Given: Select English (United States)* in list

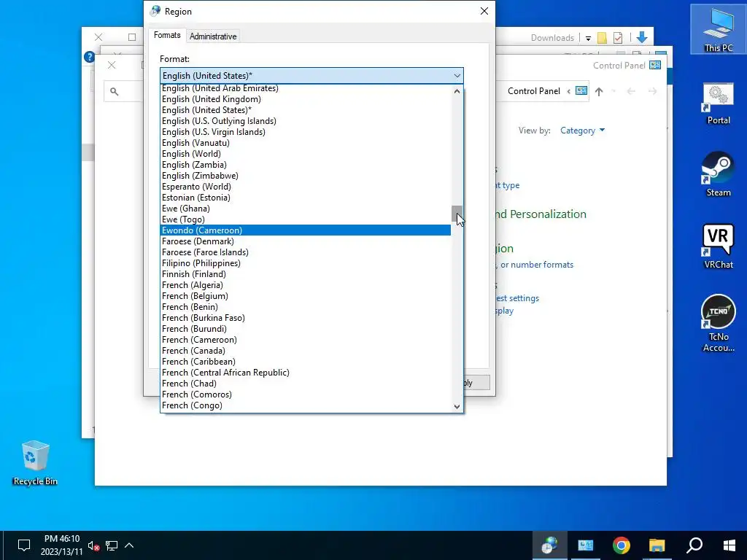Looking at the screenshot, I should 306,110.
